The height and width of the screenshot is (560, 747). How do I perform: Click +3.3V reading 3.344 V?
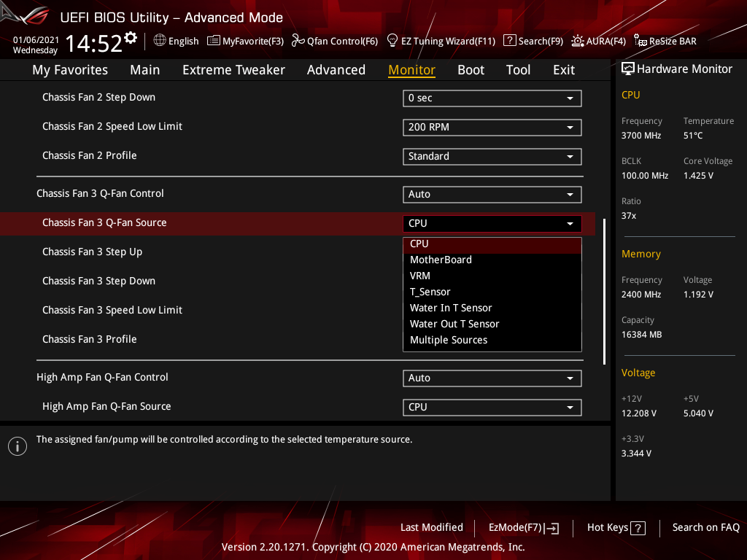[636, 454]
